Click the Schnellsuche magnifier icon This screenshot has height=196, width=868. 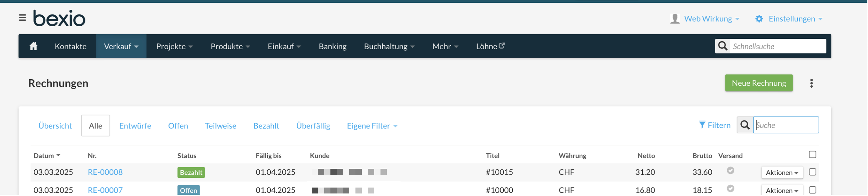722,46
